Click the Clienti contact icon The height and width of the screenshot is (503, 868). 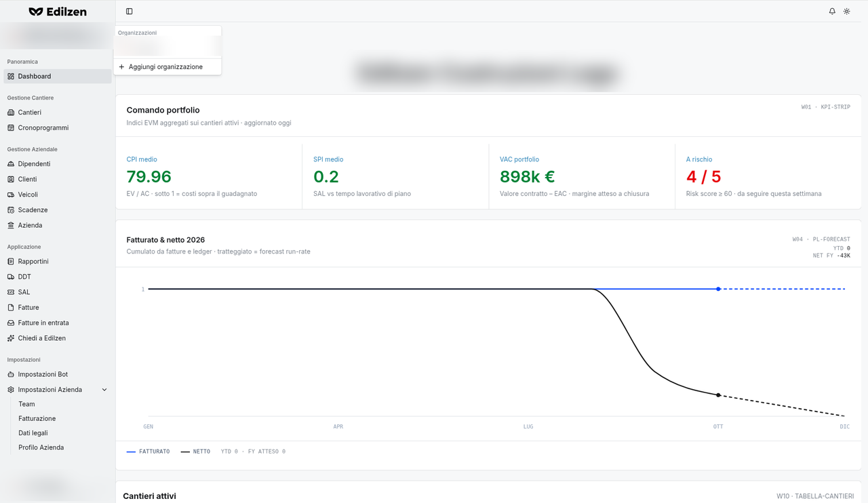[11, 180]
